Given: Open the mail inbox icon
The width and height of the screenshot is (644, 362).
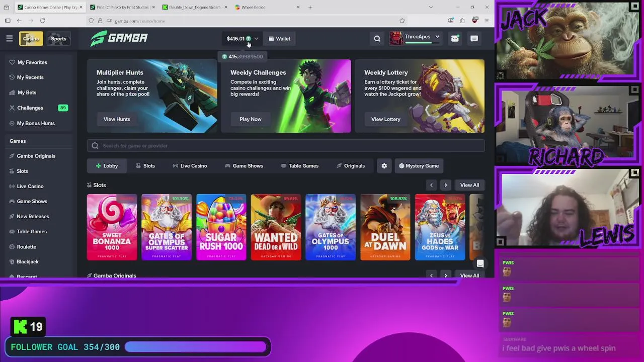Looking at the screenshot, I should pyautogui.click(x=455, y=39).
